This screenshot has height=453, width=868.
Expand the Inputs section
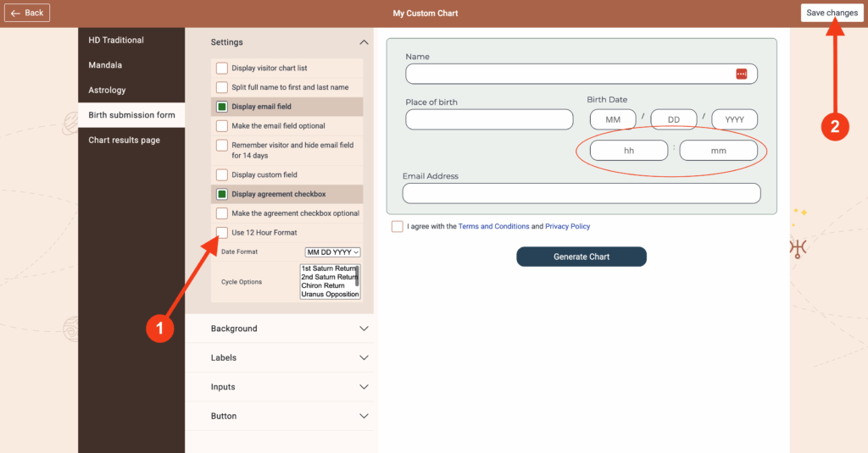tap(364, 387)
